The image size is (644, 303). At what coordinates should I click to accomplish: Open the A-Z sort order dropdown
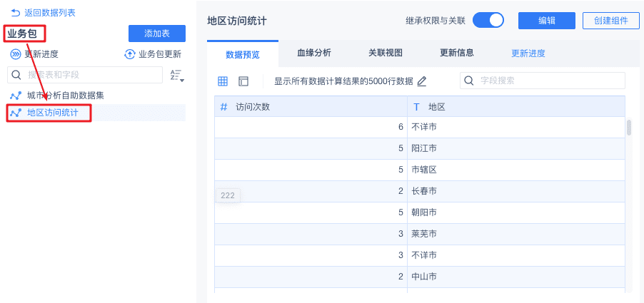(177, 76)
